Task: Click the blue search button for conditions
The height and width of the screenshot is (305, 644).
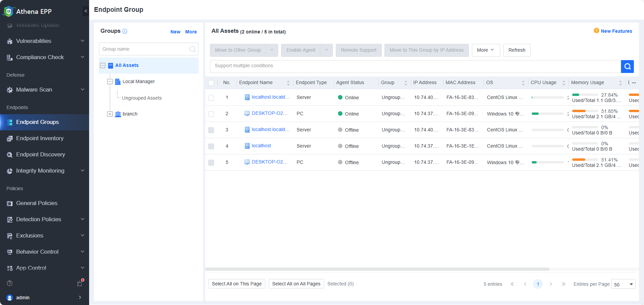Action: (627, 67)
